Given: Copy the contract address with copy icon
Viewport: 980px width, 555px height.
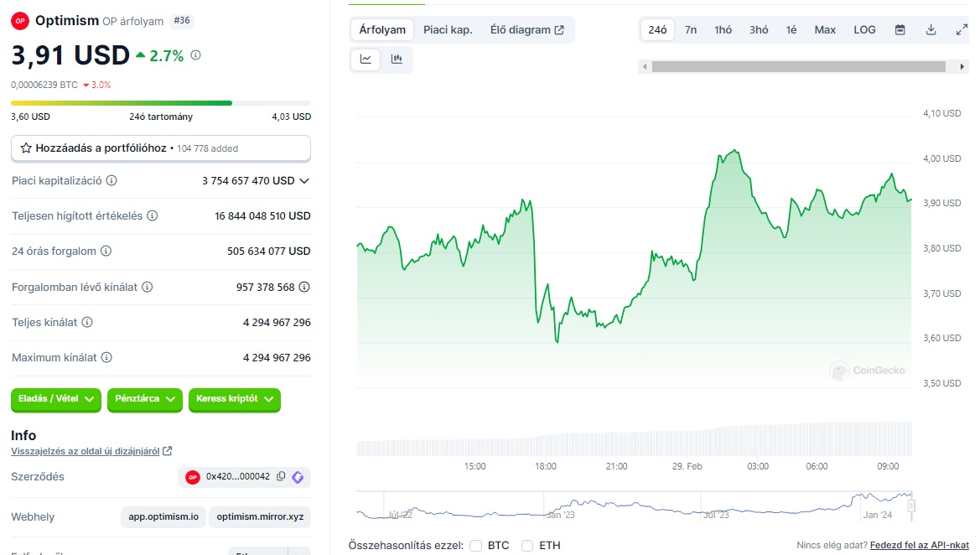Looking at the screenshot, I should point(281,476).
